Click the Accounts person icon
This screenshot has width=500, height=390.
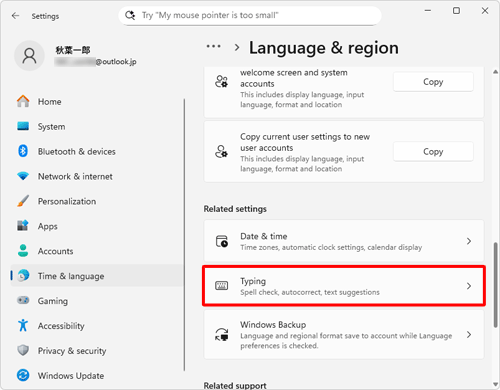click(x=23, y=251)
